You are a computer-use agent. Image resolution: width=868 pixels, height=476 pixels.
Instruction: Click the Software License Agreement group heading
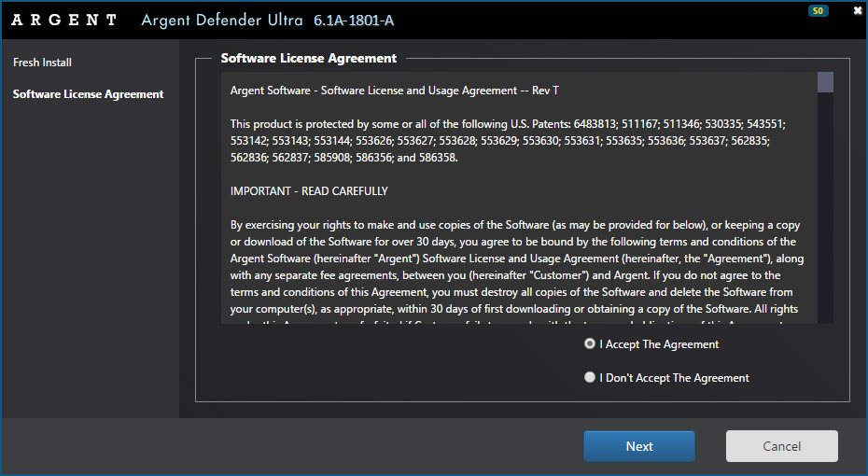(x=308, y=58)
